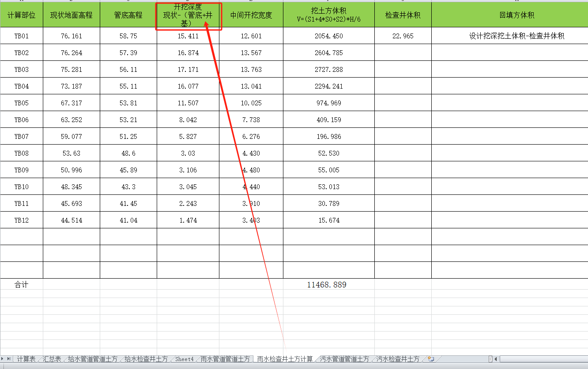Select cell YB07
This screenshot has height=369, width=588.
(22, 136)
